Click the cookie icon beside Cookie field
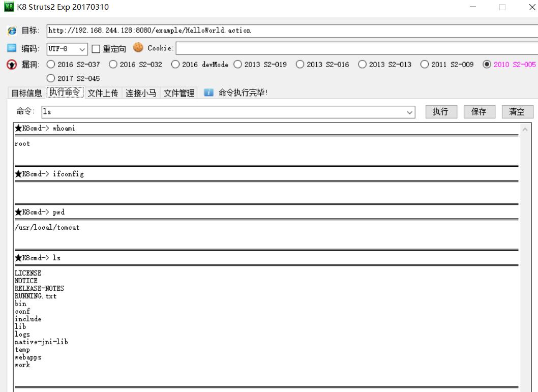Image resolution: width=538 pixels, height=392 pixels. (x=138, y=47)
